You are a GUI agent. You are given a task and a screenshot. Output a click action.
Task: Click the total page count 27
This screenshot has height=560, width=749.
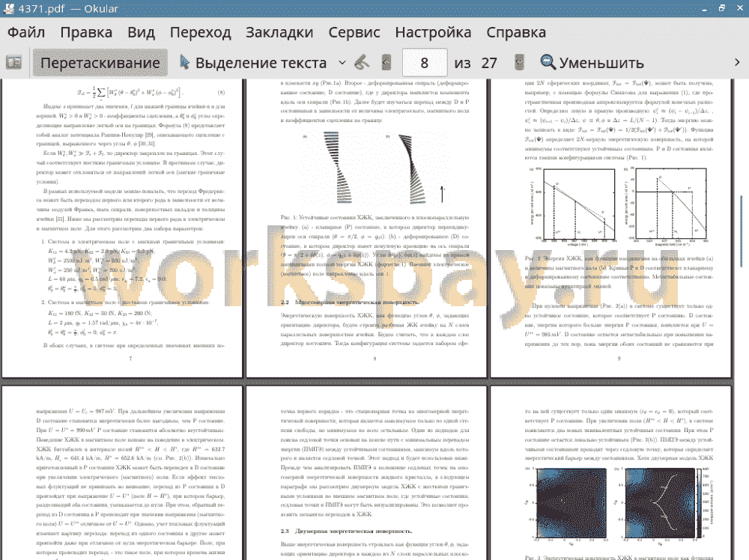489,63
